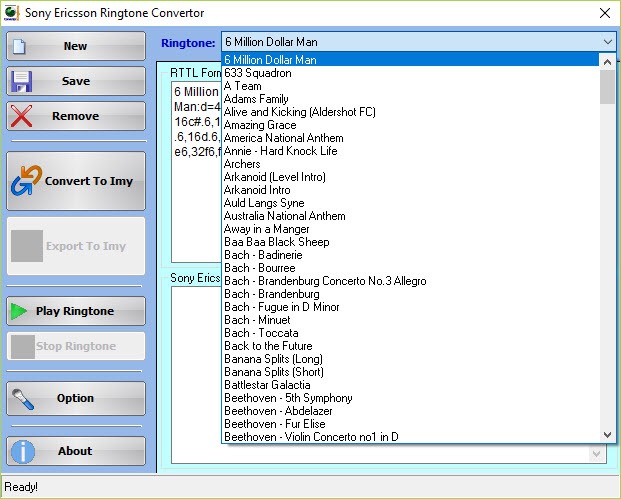Pick 'Bach - Brandenburg Concerto No.3 Allegro'
Viewport: 621px width, 499px height.
[x=410, y=281]
